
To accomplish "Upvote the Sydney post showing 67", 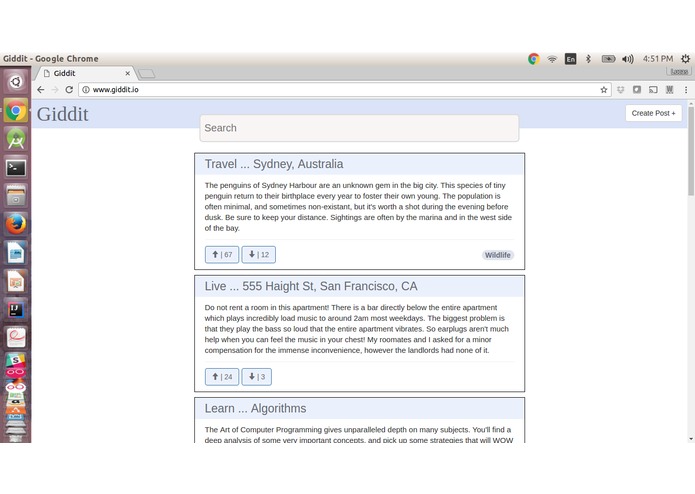I will click(222, 254).
